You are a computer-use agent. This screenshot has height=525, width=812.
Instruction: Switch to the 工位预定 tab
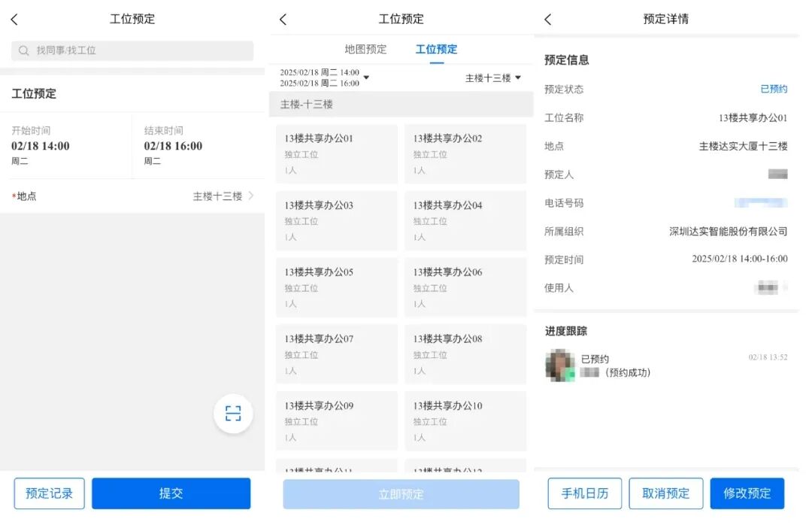click(x=437, y=50)
